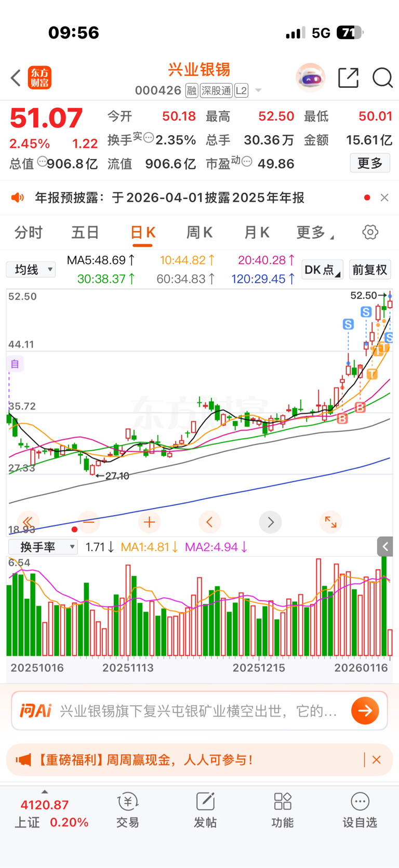Screen dimensions: 399x868
Task: Open the 东方财富 app logo
Action: point(39,78)
